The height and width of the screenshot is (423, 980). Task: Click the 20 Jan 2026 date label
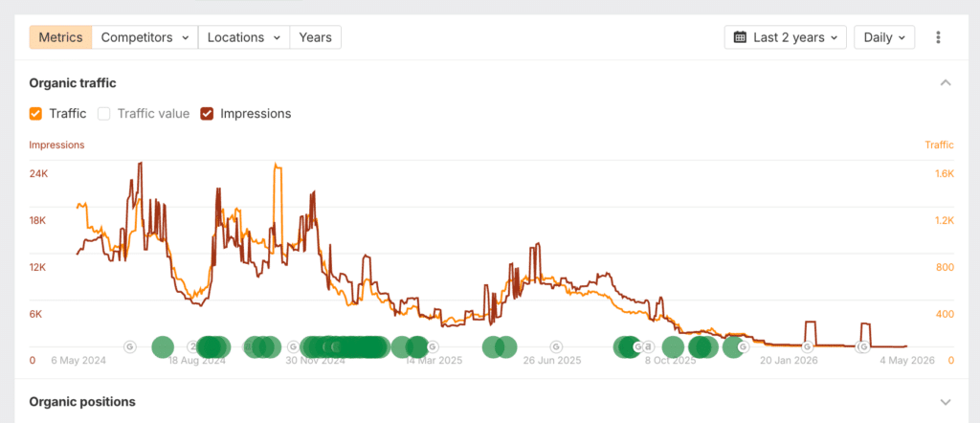tap(789, 361)
